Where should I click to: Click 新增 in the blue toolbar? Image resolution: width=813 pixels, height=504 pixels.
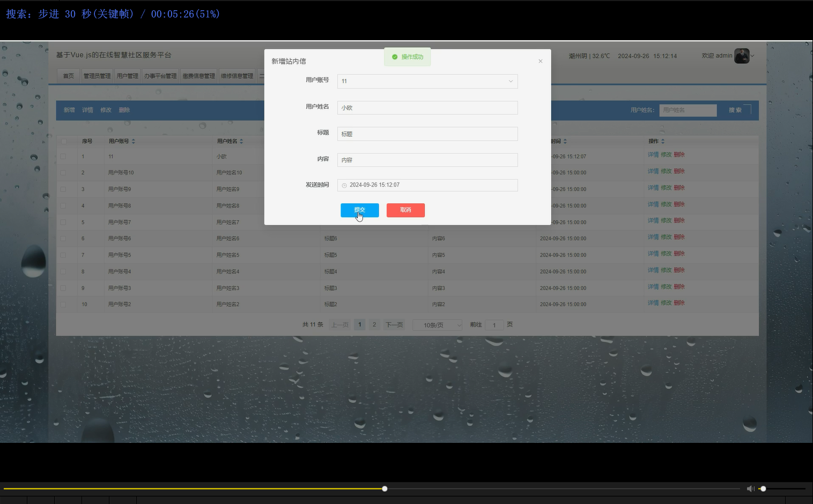point(69,110)
